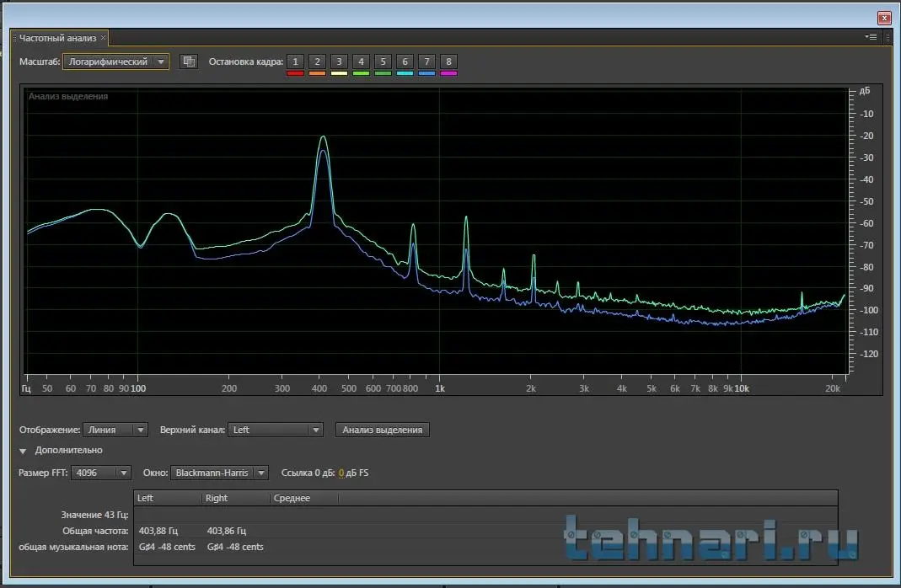Open the Масштаб scale dropdown
The image size is (901, 588).
point(115,61)
